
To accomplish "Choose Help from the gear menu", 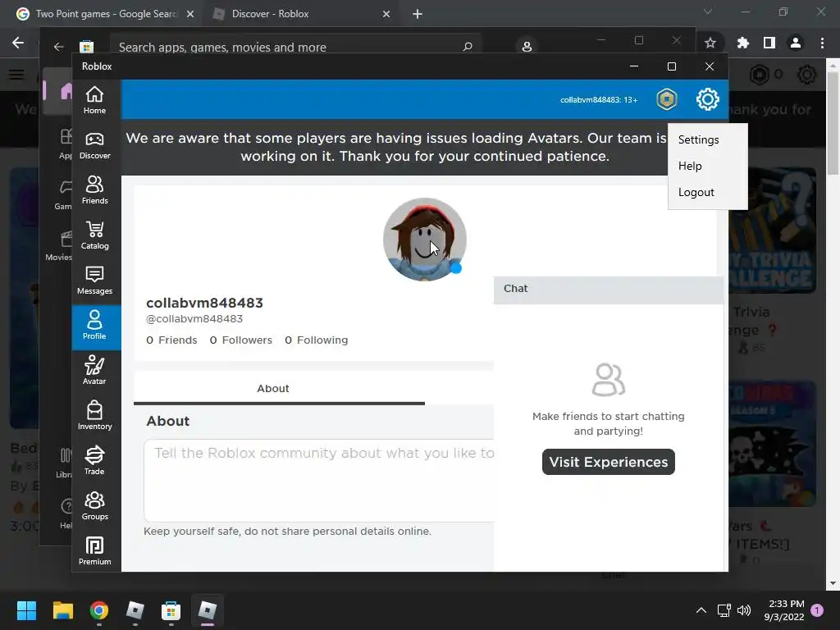I will click(x=690, y=166).
